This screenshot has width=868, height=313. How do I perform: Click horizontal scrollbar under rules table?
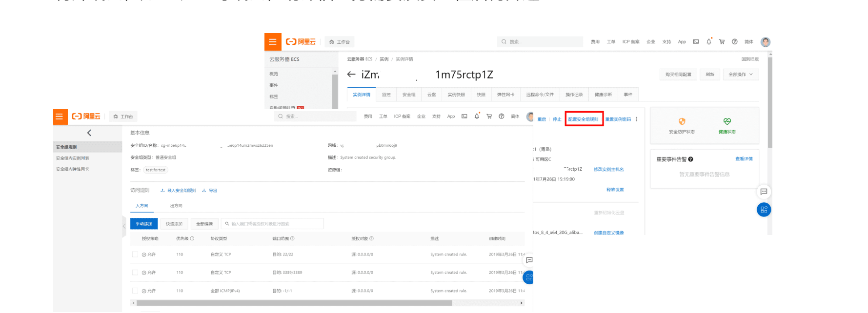(294, 303)
